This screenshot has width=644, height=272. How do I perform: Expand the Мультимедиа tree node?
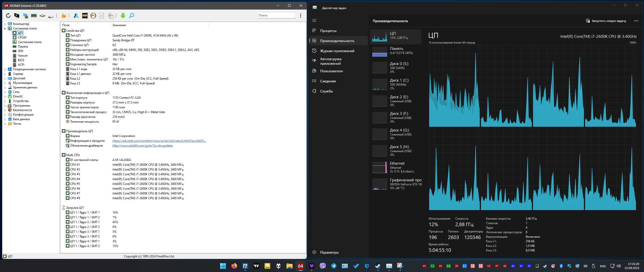5,83
